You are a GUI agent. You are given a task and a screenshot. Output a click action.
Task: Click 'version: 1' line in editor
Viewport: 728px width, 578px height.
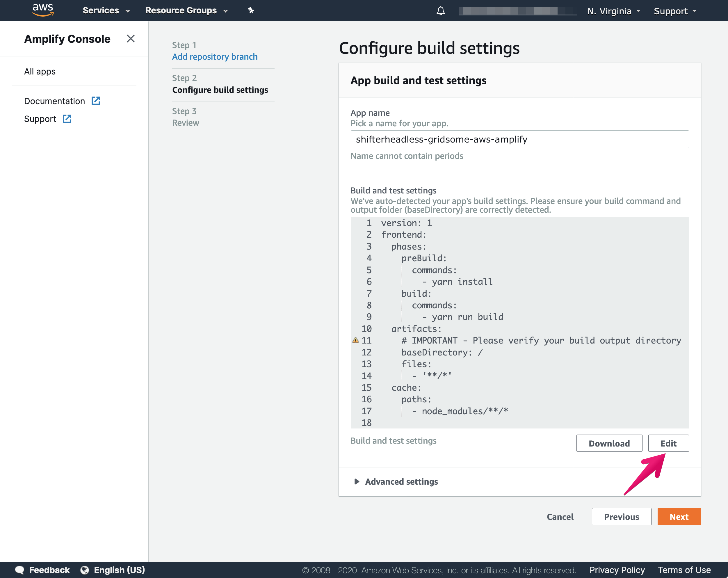click(407, 223)
